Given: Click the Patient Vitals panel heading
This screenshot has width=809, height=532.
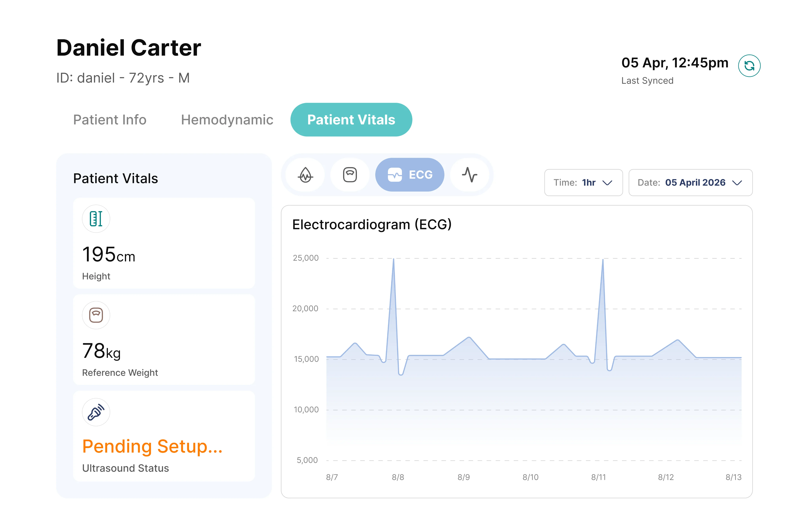Looking at the screenshot, I should coord(116,179).
